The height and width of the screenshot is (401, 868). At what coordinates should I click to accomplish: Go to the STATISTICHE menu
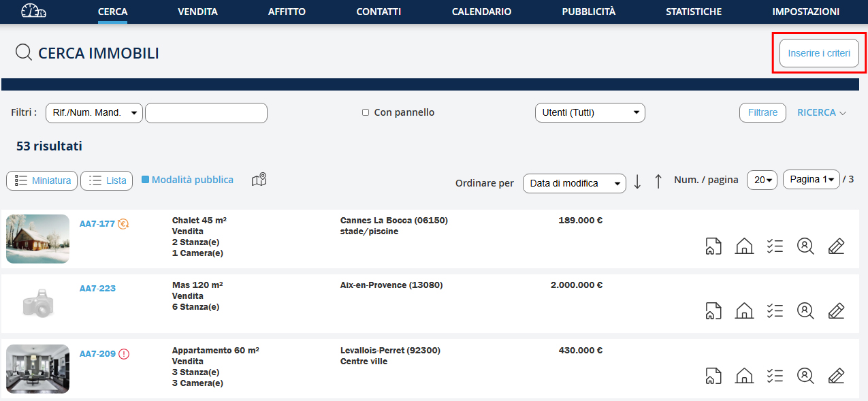coord(694,12)
